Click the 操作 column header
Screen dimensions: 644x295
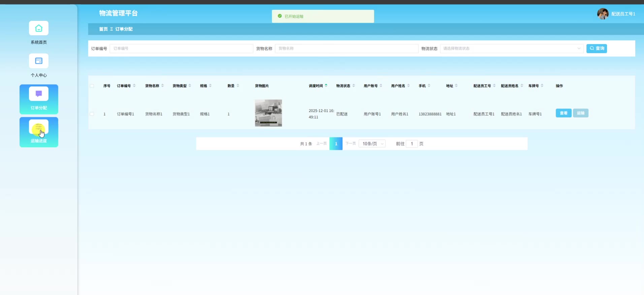point(559,86)
